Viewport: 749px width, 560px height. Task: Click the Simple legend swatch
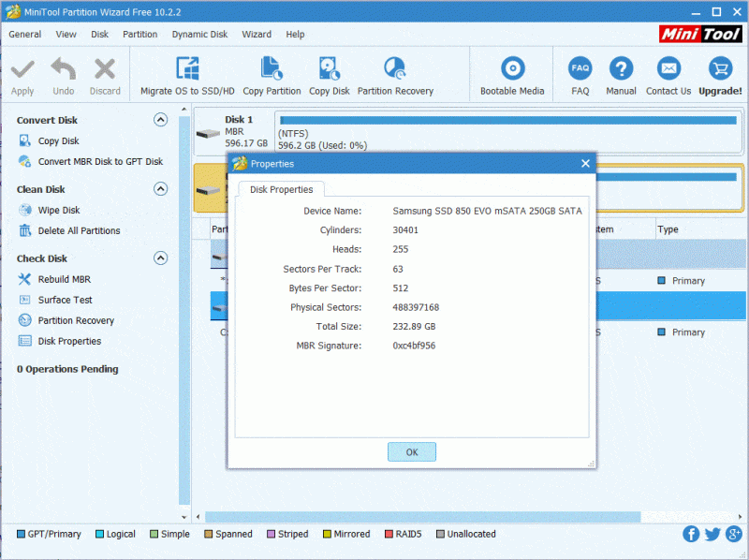coord(154,534)
